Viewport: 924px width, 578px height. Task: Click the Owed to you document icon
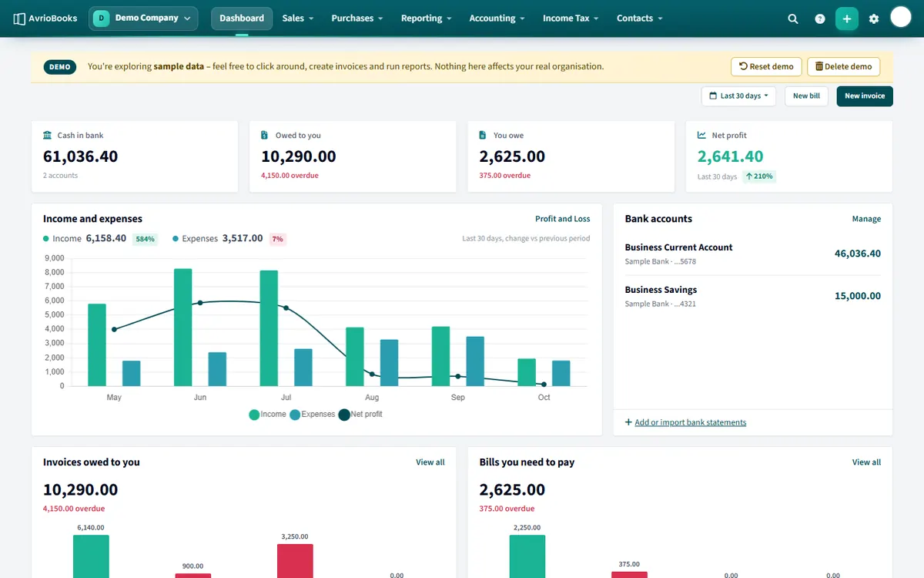[265, 135]
